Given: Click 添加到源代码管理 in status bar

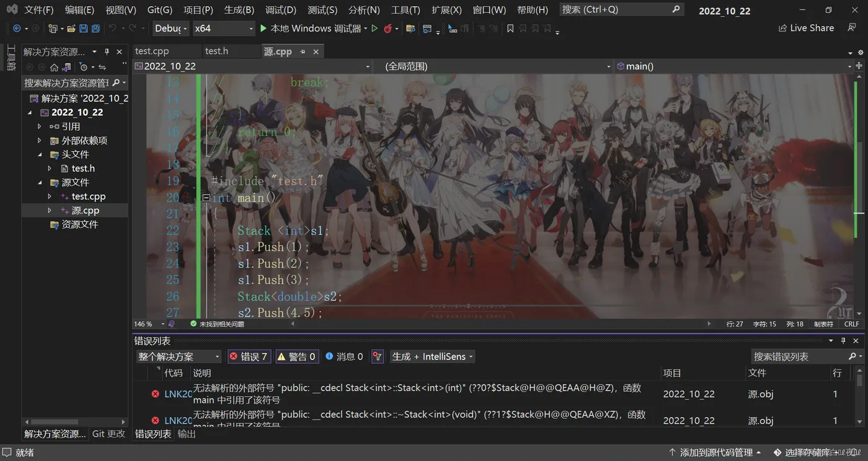Looking at the screenshot, I should point(715,453).
